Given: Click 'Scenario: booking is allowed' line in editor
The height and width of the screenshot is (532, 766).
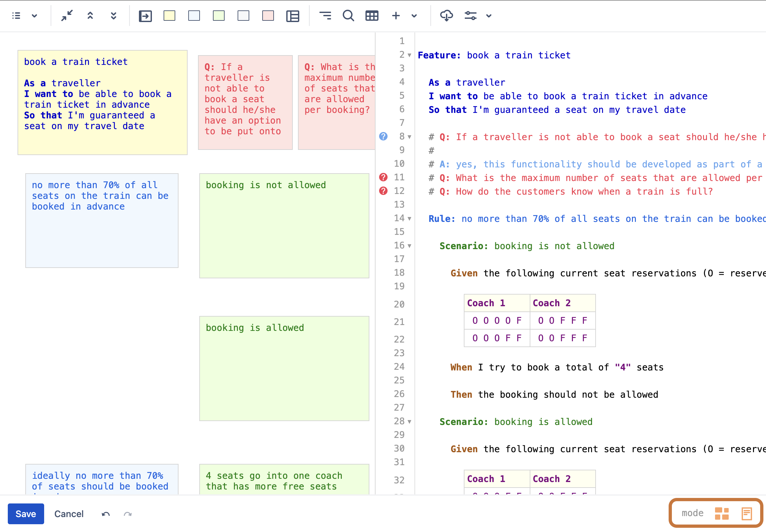Looking at the screenshot, I should click(x=516, y=422).
